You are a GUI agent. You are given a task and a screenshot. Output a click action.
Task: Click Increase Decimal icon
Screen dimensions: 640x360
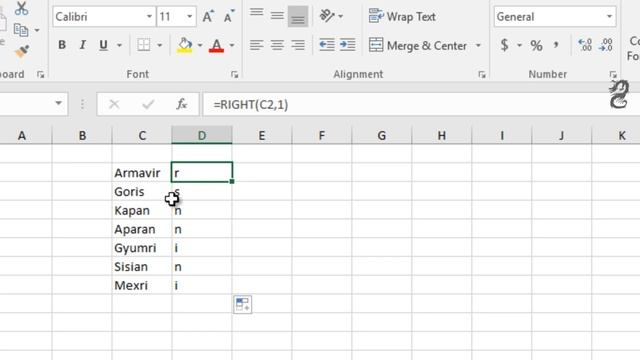[x=585, y=45]
